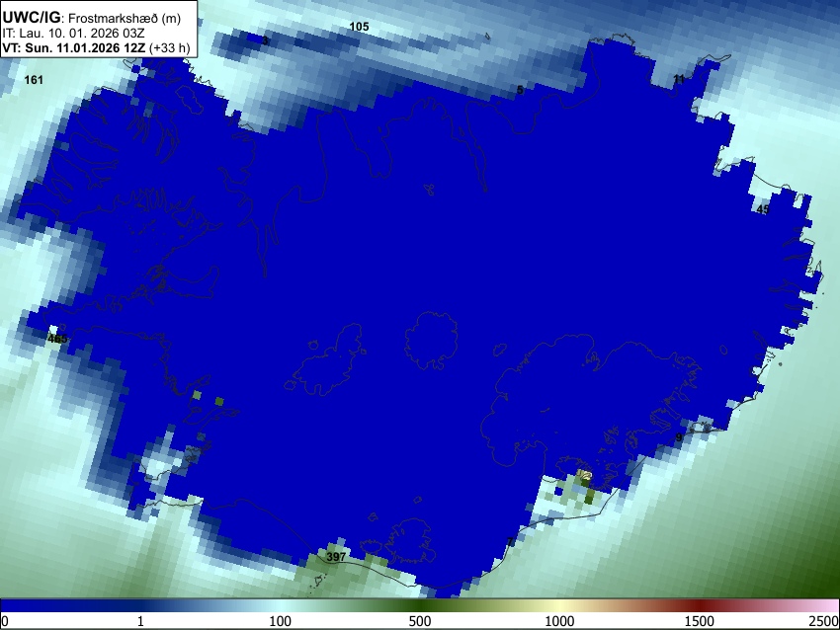The image size is (840, 630).
Task: Click the map value label 9 on southeast coast
Action: [679, 437]
